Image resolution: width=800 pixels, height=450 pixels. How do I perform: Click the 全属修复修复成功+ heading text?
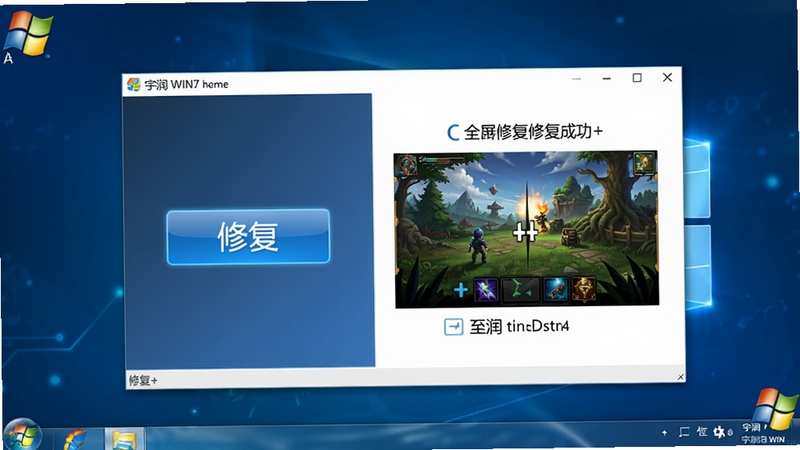click(x=533, y=132)
